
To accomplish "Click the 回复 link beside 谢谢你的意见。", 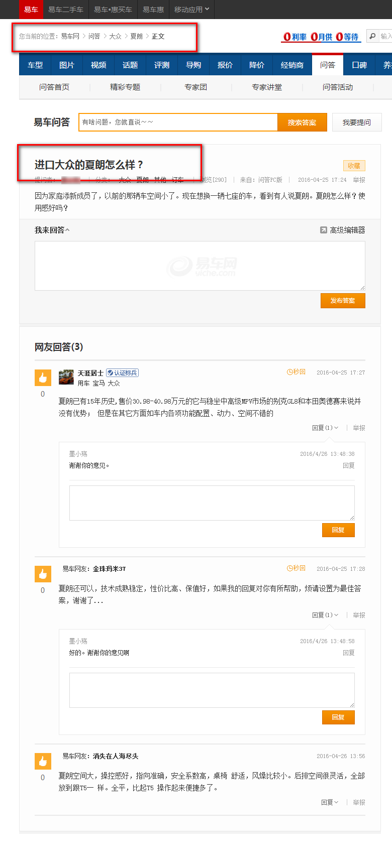I will point(349,465).
